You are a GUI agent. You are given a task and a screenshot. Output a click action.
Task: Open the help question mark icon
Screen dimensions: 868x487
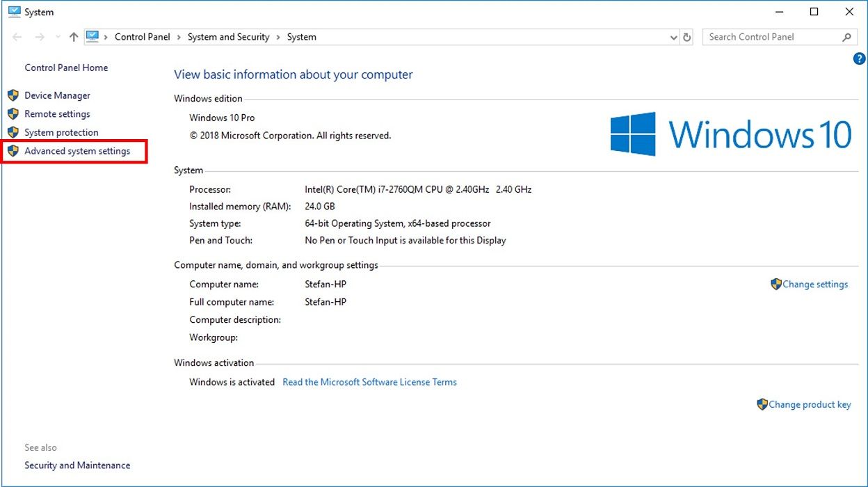point(859,59)
